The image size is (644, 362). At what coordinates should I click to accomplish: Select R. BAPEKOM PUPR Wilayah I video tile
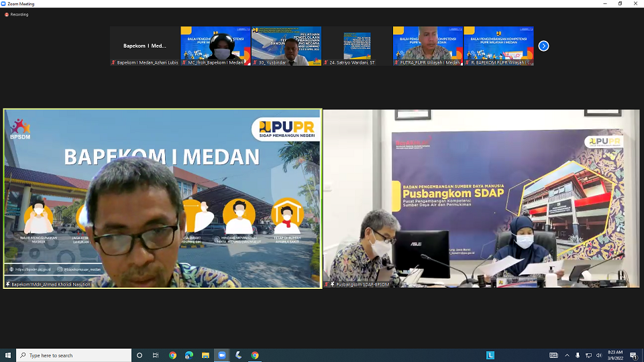[498, 46]
